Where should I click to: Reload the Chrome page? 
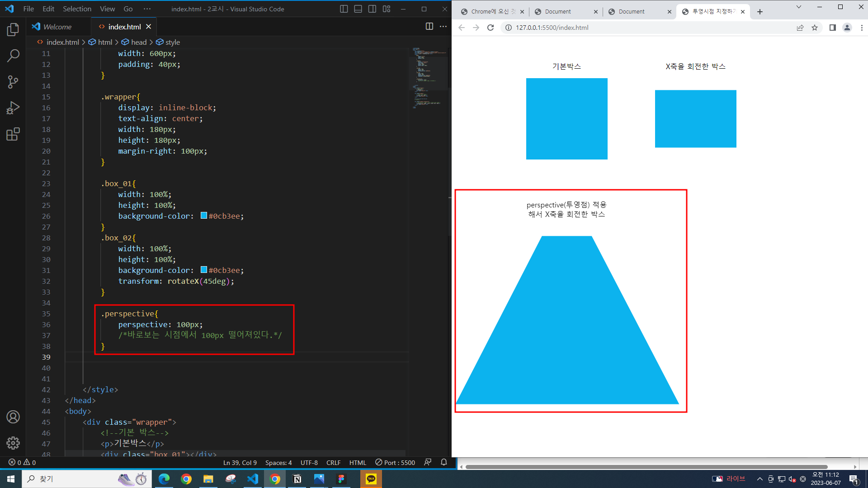(x=491, y=28)
